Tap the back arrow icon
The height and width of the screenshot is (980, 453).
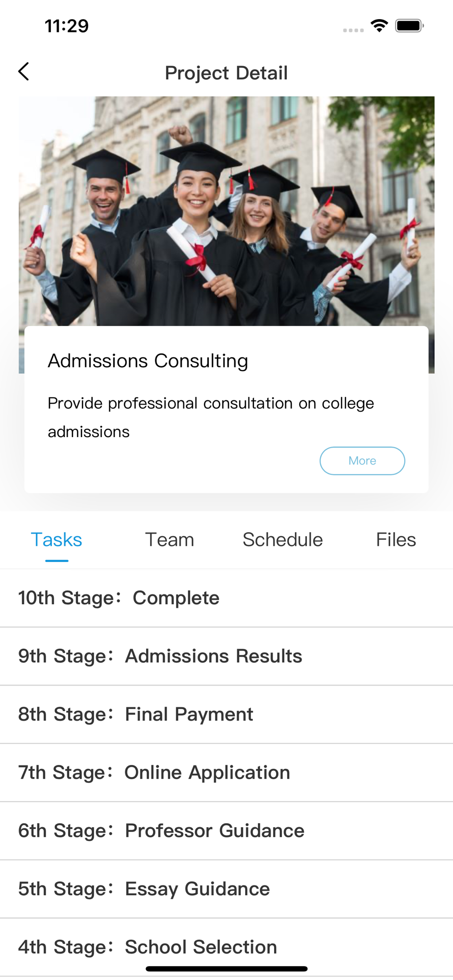tap(24, 72)
